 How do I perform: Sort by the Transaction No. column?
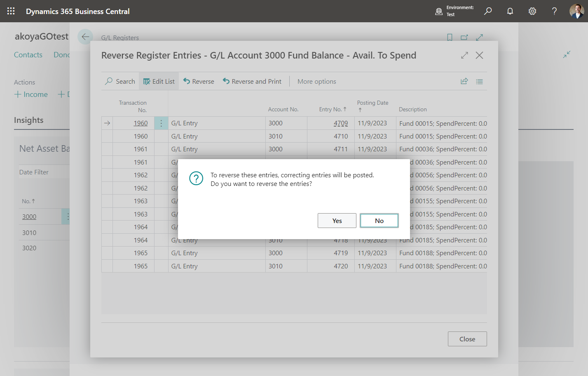[133, 106]
